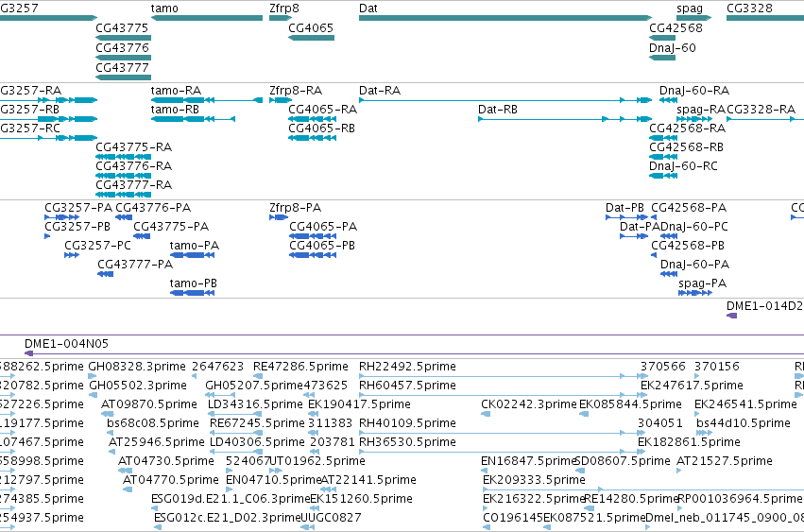Open the CG4065 gene feature
Screen dimensions: 804x532
coord(311,38)
